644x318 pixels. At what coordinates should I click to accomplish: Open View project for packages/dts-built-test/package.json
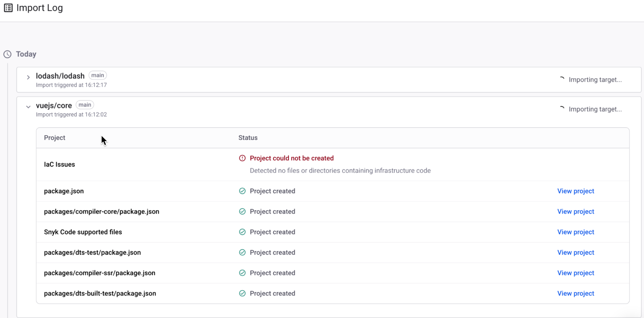click(575, 293)
